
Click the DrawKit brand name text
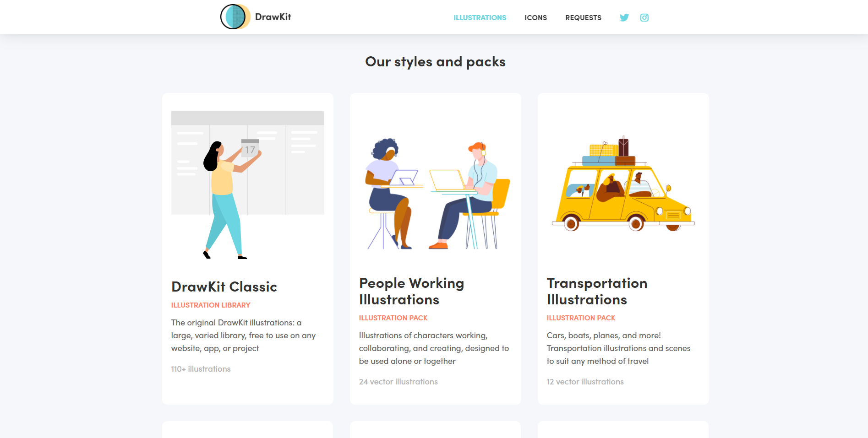point(273,17)
